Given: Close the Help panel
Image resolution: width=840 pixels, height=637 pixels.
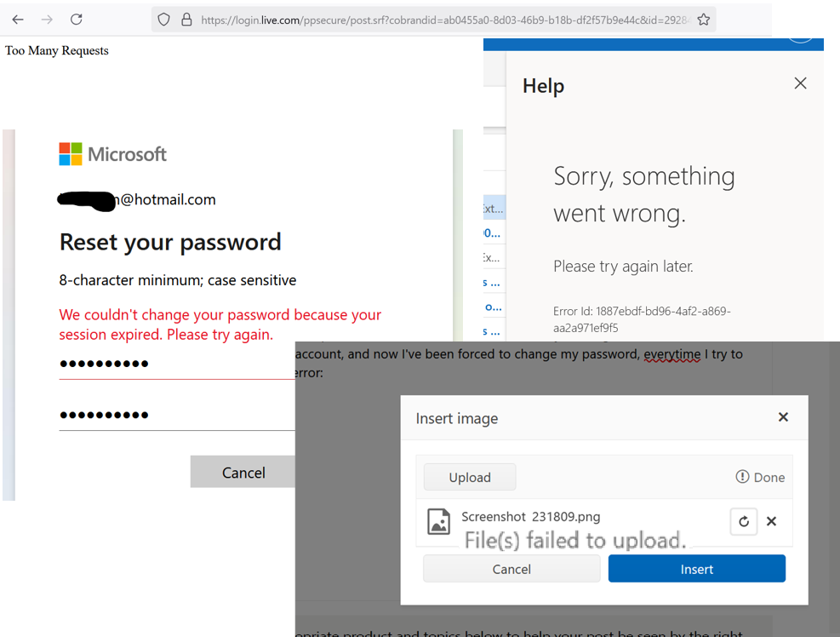Looking at the screenshot, I should point(800,83).
